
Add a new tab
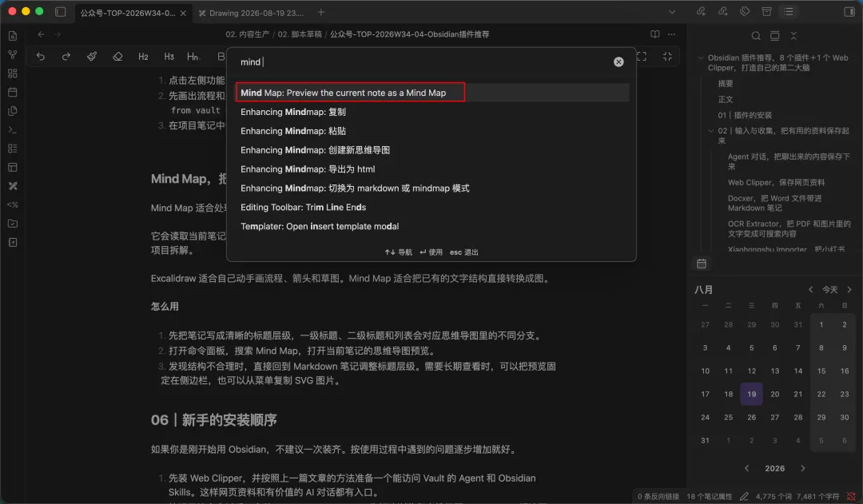(x=321, y=12)
